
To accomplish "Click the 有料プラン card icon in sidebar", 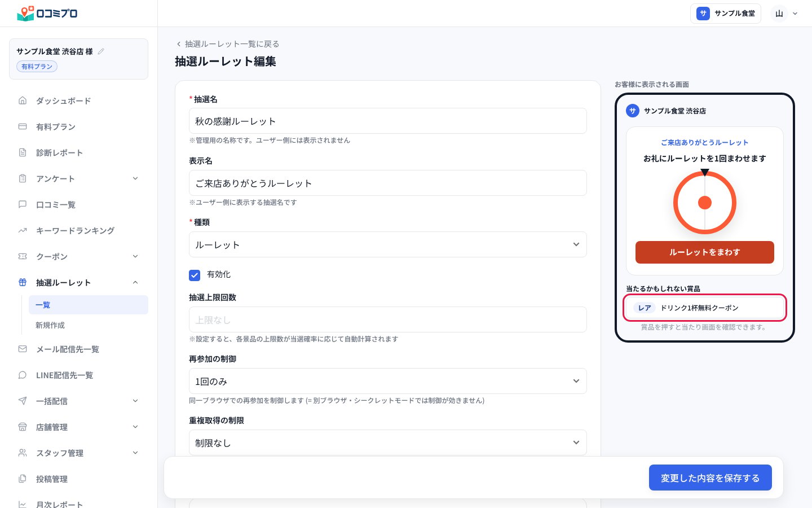I will [x=23, y=126].
